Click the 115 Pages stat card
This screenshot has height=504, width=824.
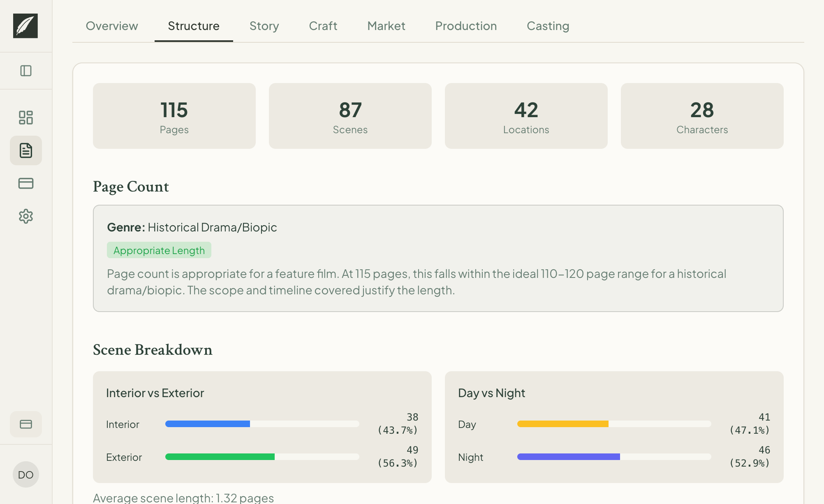click(174, 116)
